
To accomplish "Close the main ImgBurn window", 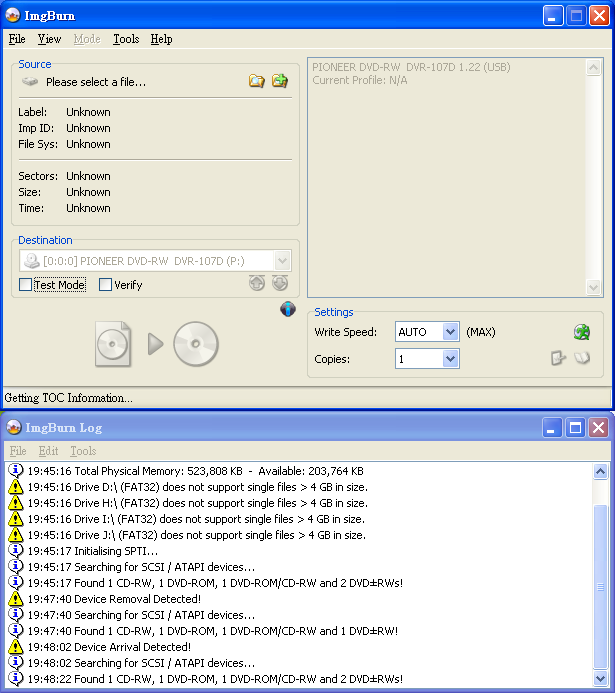I will click(x=600, y=16).
